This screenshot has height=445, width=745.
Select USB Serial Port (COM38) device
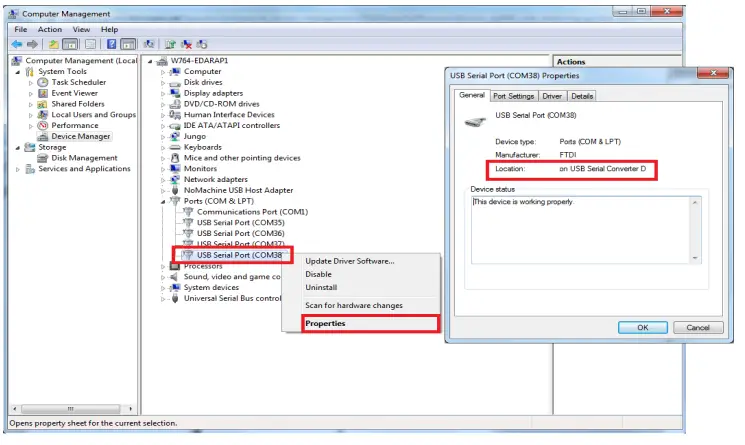(239, 255)
